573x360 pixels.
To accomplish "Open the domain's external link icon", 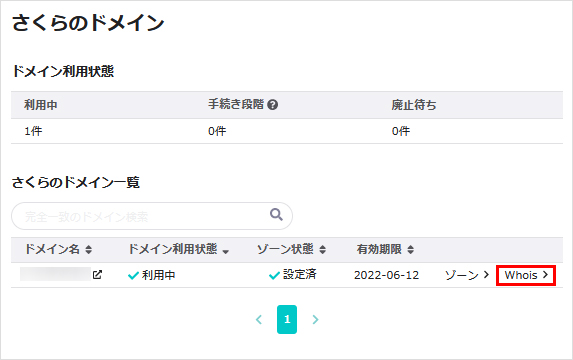I will (x=97, y=274).
